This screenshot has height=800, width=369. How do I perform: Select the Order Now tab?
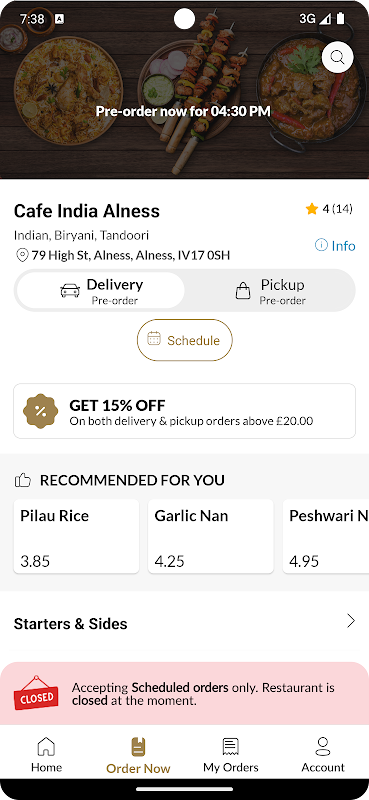click(x=138, y=755)
